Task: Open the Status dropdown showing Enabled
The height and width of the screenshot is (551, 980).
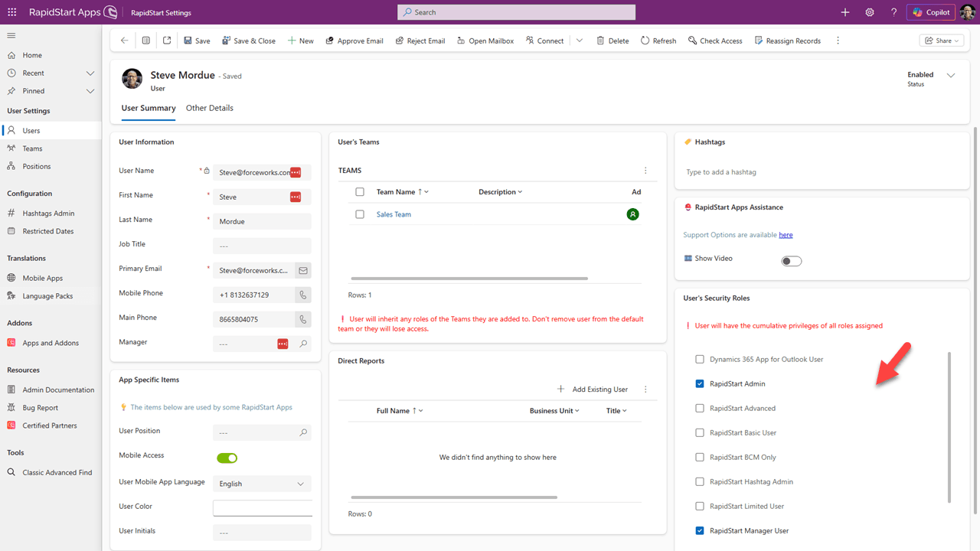Action: [x=950, y=76]
